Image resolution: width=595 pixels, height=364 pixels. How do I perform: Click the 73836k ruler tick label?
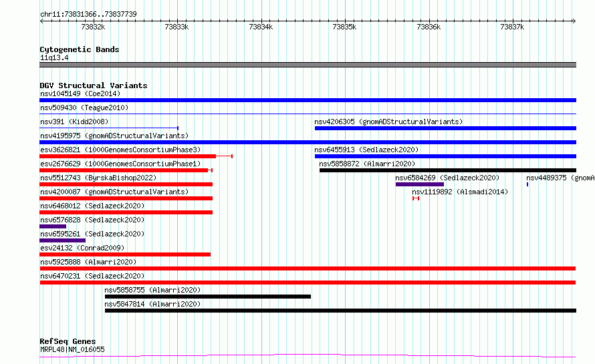[429, 27]
